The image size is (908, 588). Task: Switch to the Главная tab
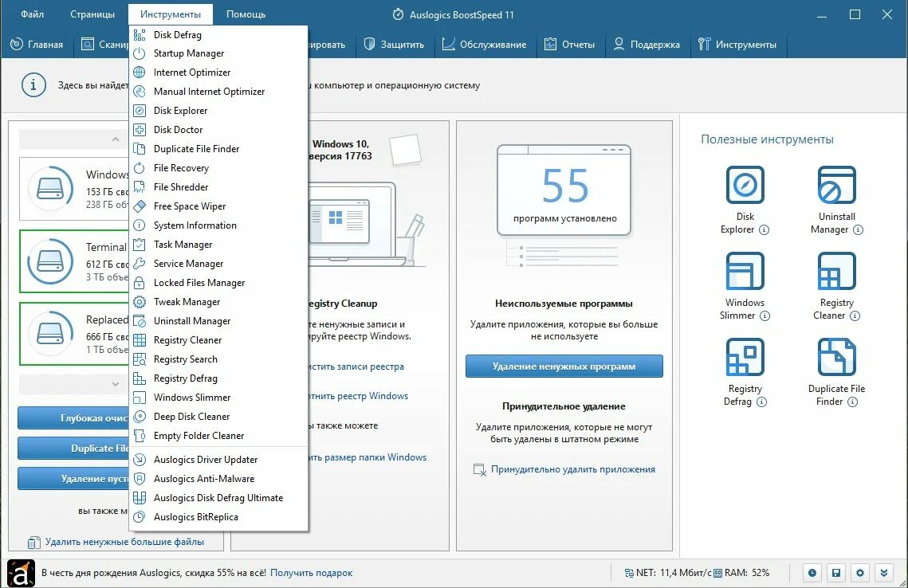pos(37,45)
